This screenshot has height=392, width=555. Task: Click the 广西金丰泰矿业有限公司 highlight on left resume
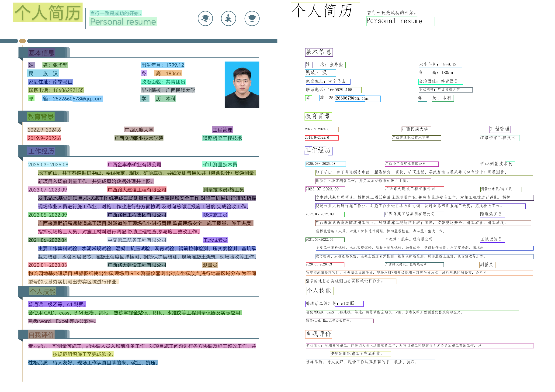click(x=134, y=165)
